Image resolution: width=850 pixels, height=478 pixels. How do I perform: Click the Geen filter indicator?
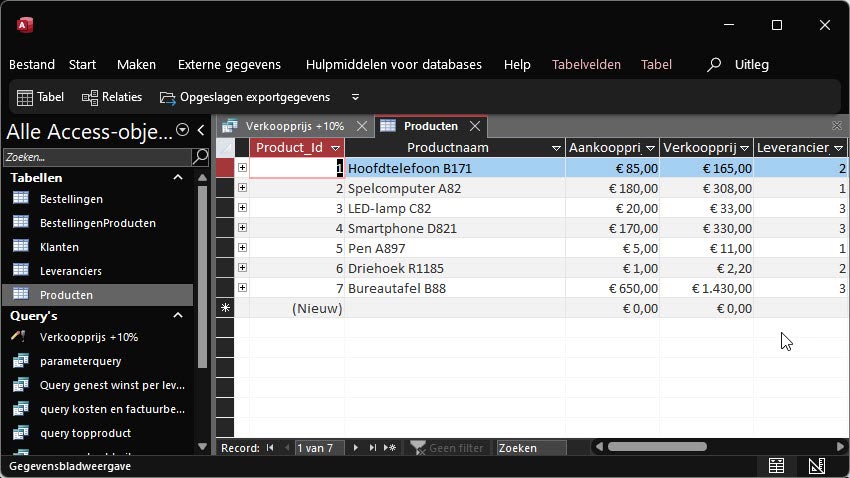[x=447, y=448]
